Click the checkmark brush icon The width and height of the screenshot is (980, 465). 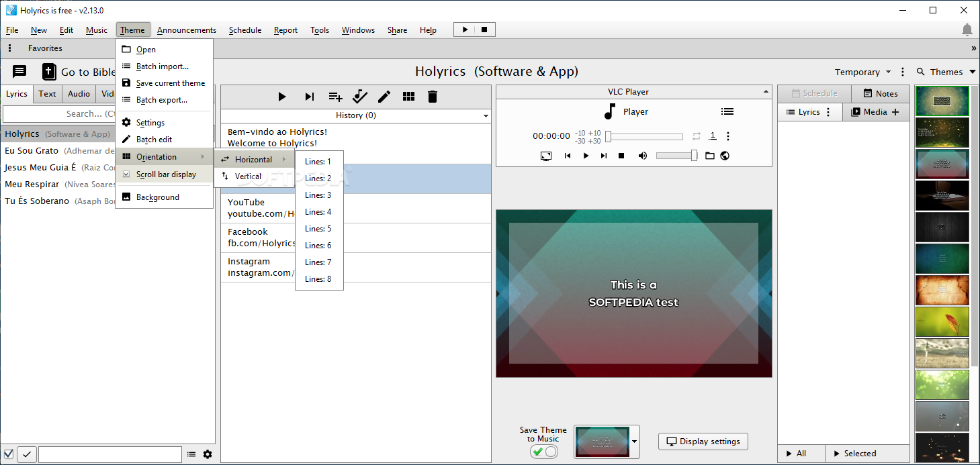click(360, 97)
